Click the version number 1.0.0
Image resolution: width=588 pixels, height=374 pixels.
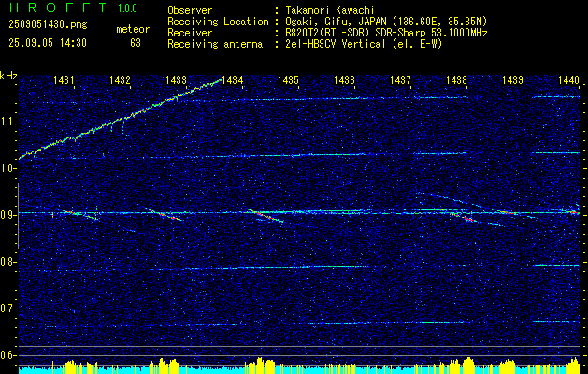tap(127, 7)
